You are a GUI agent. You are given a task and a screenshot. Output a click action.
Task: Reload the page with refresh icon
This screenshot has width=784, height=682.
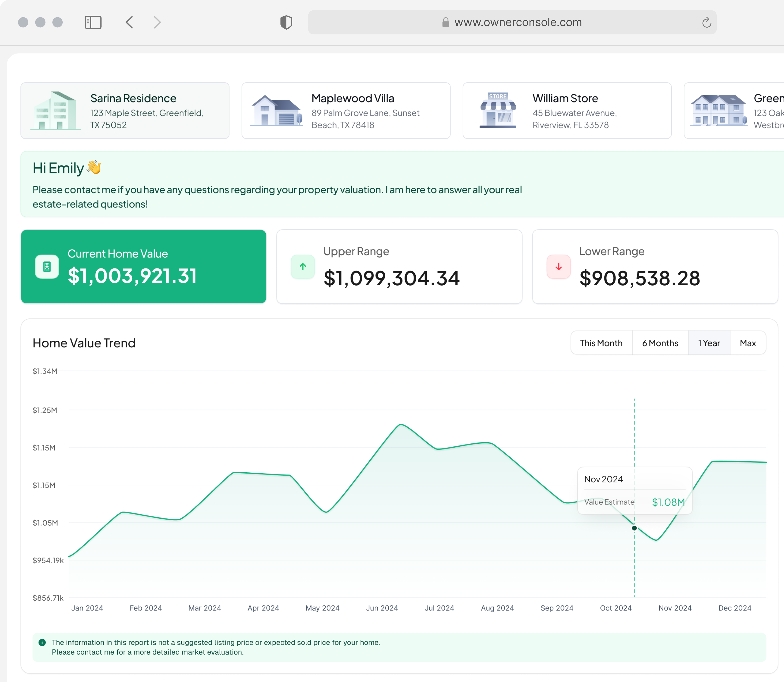coord(706,22)
